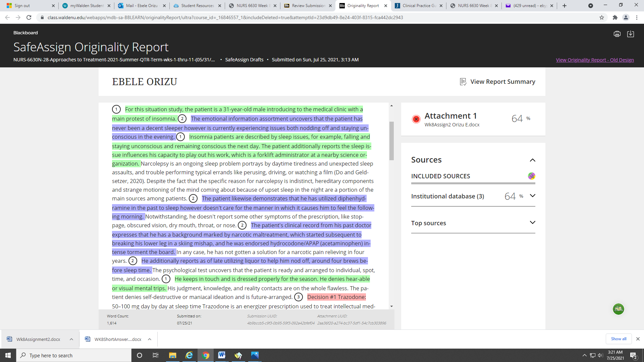Click the report scrollbar thumb
Image resolution: width=644 pixels, height=362 pixels.
point(391,141)
